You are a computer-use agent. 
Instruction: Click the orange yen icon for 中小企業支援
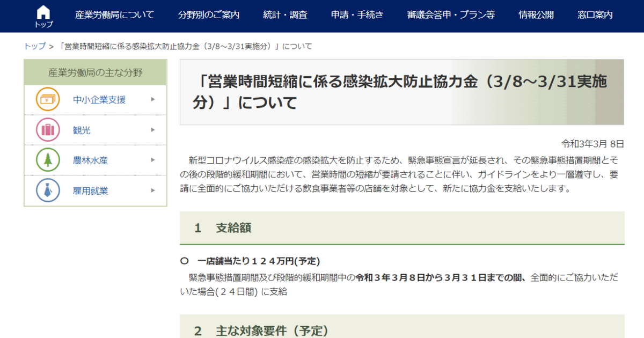coord(48,100)
